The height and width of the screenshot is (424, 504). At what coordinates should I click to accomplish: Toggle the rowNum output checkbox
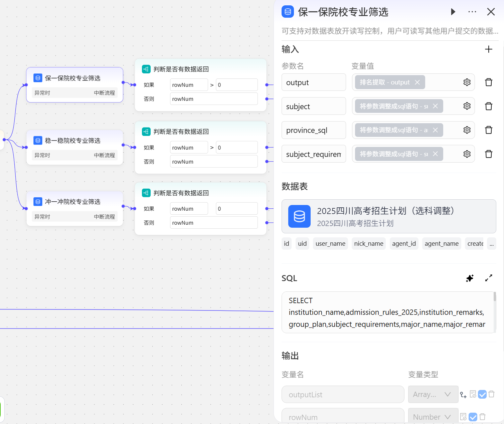point(473,417)
